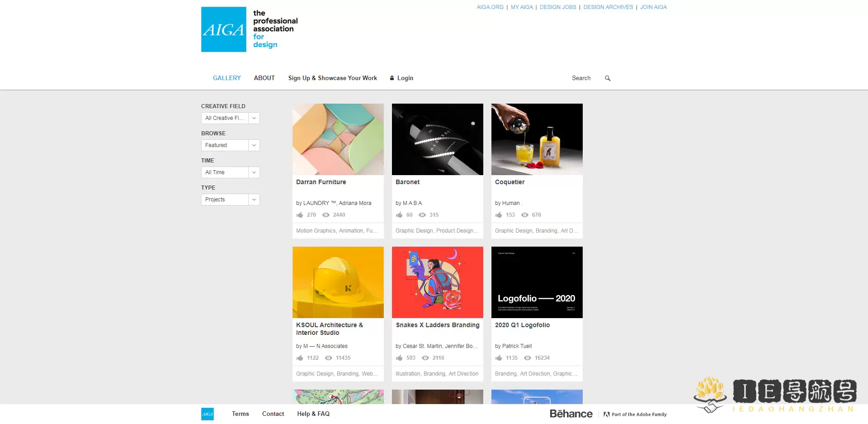Like the 2020 Q1 Logofolio project

[499, 358]
